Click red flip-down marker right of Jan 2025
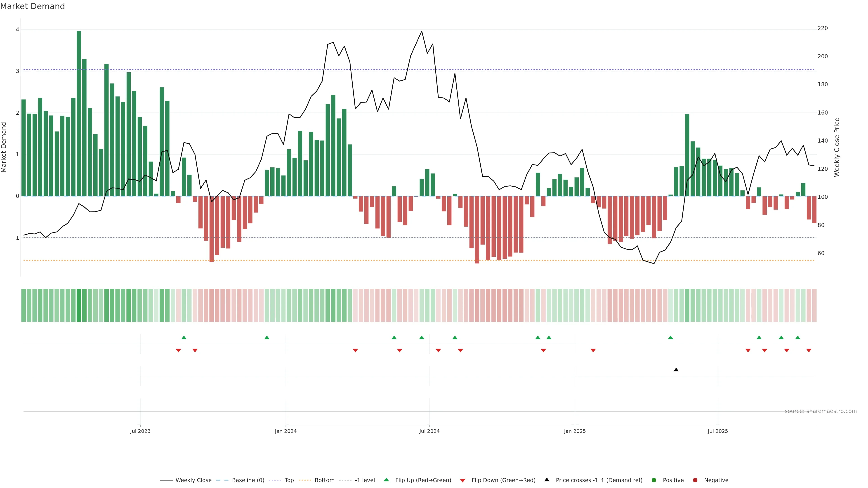The height and width of the screenshot is (488, 868). click(x=593, y=351)
